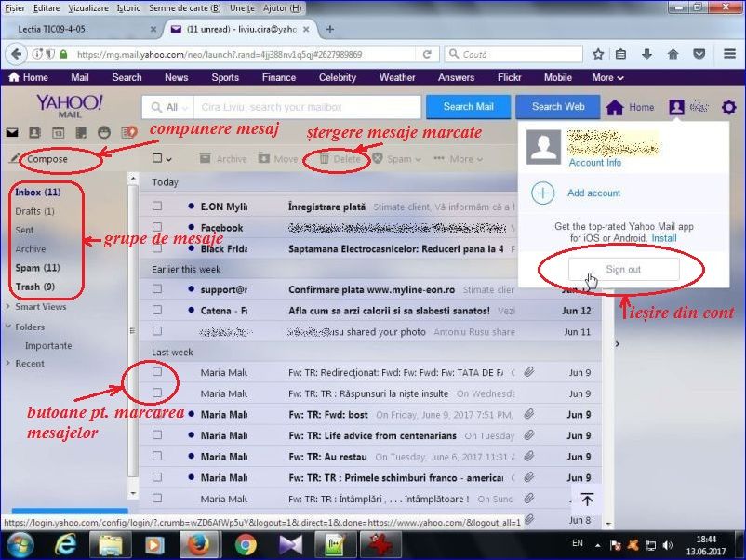Image resolution: width=746 pixels, height=560 pixels.
Task: Expand the Spam dropdown in the toolbar
Action: tap(419, 159)
